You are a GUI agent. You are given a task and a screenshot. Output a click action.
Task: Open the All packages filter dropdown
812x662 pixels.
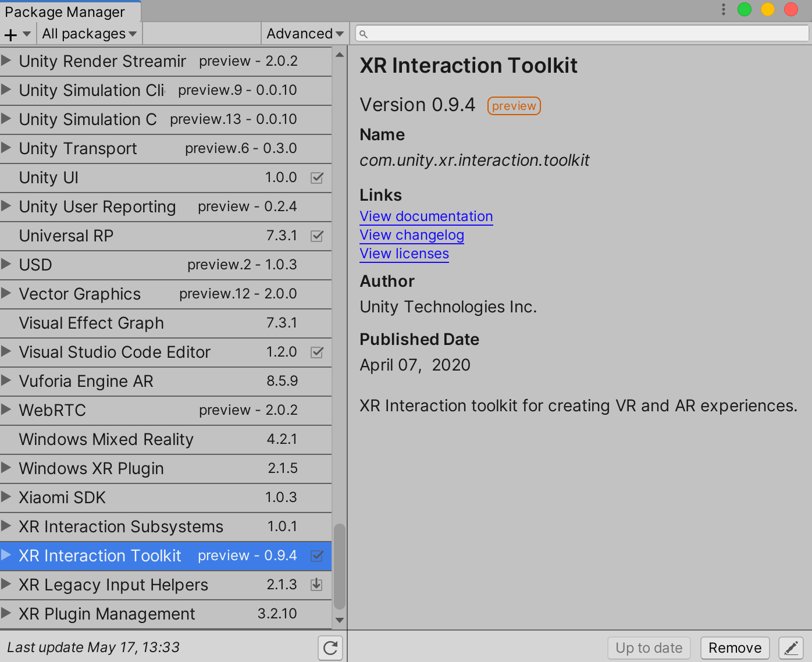pyautogui.click(x=90, y=34)
